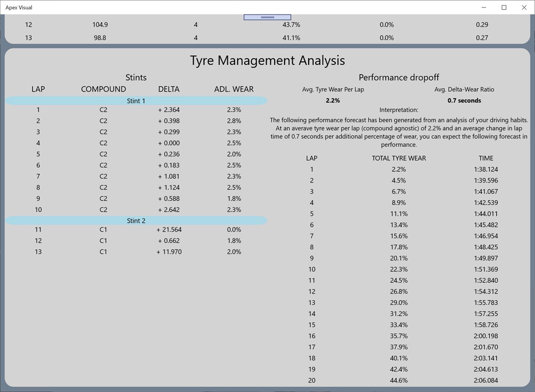Click forecast time 1:41.067

[x=486, y=192]
